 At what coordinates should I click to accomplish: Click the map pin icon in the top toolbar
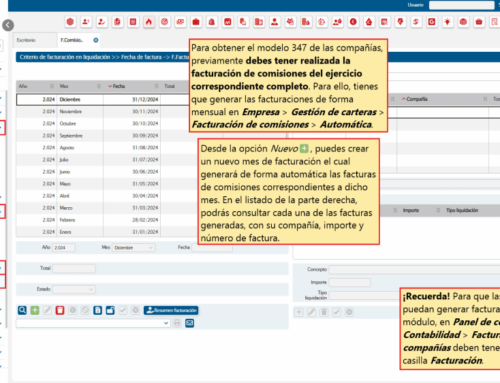[400, 22]
